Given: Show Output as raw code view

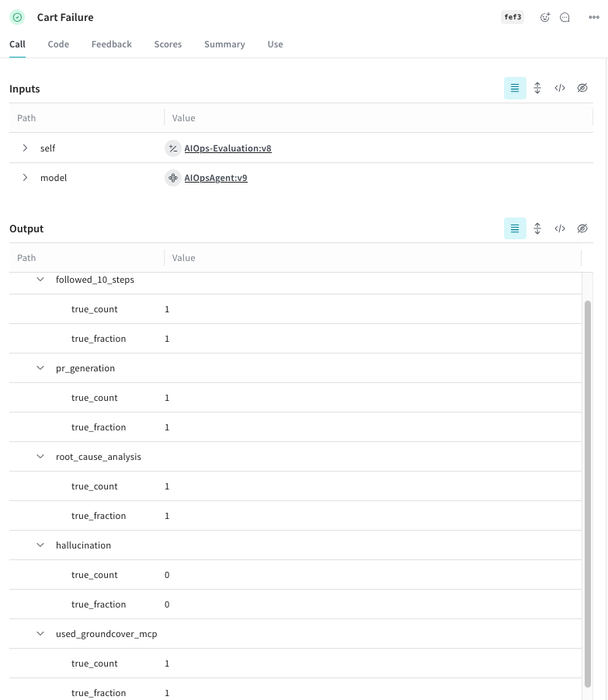Looking at the screenshot, I should (560, 228).
